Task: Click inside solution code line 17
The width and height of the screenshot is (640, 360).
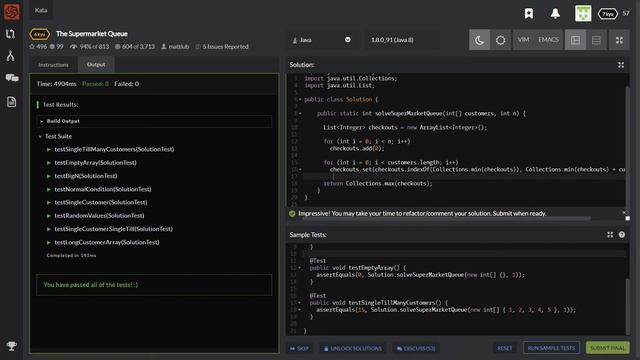Action: (463, 176)
